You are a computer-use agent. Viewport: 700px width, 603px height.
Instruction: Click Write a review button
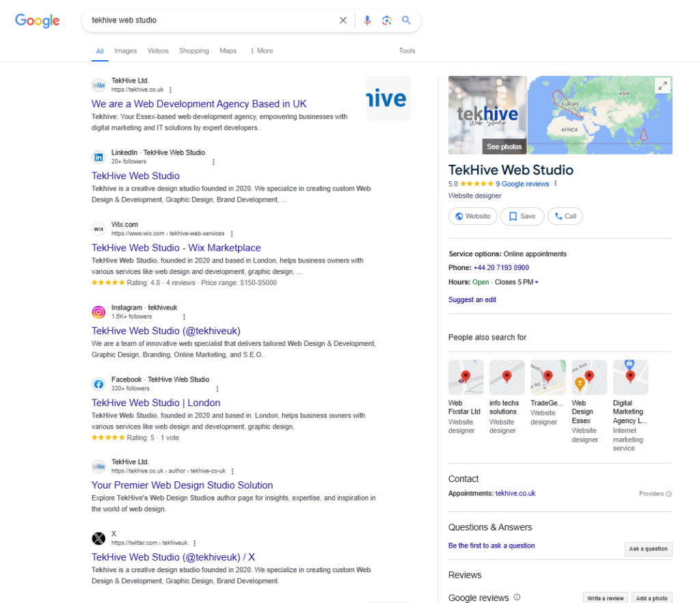click(x=606, y=598)
